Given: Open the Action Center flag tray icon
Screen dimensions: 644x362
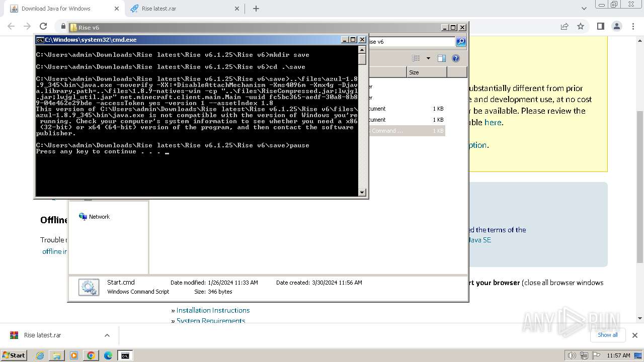Looking at the screenshot, I should tap(596, 355).
